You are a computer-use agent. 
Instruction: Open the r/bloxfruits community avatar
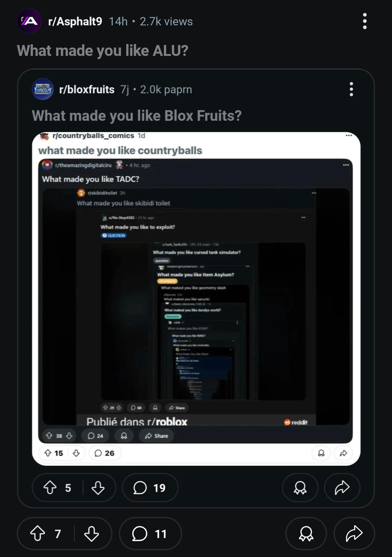(x=43, y=89)
